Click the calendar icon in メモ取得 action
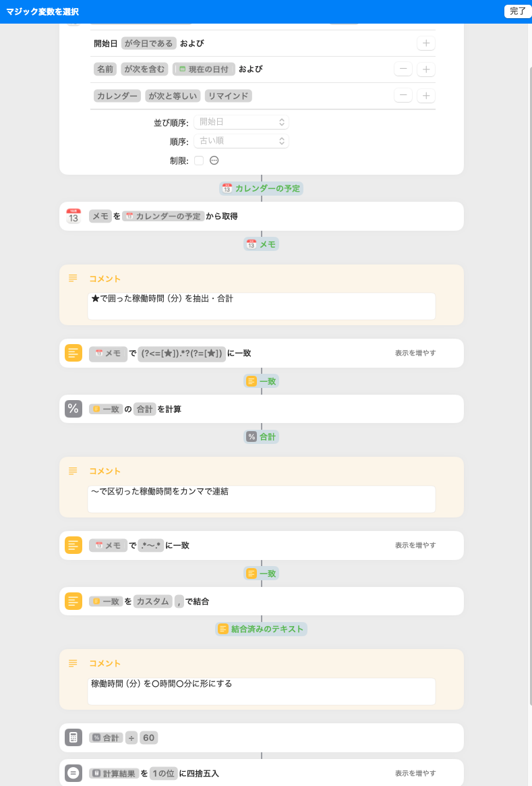Image resolution: width=532 pixels, height=786 pixels. coord(73,216)
